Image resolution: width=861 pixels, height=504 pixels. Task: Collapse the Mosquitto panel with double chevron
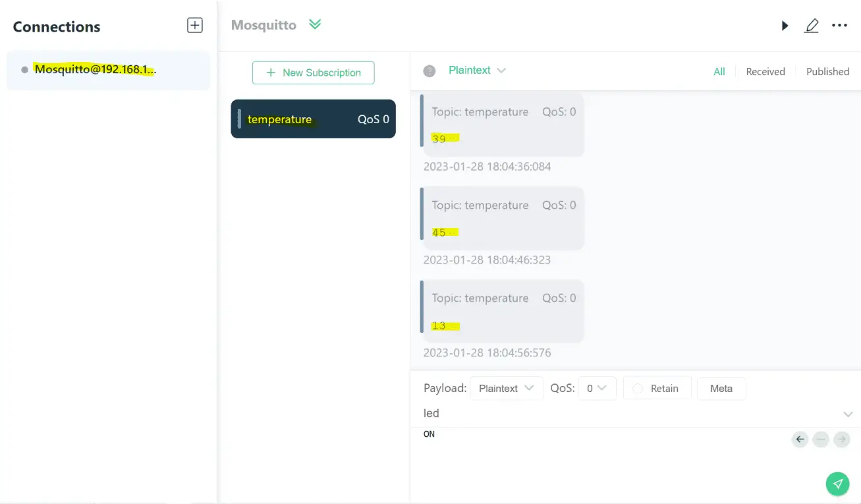click(314, 24)
